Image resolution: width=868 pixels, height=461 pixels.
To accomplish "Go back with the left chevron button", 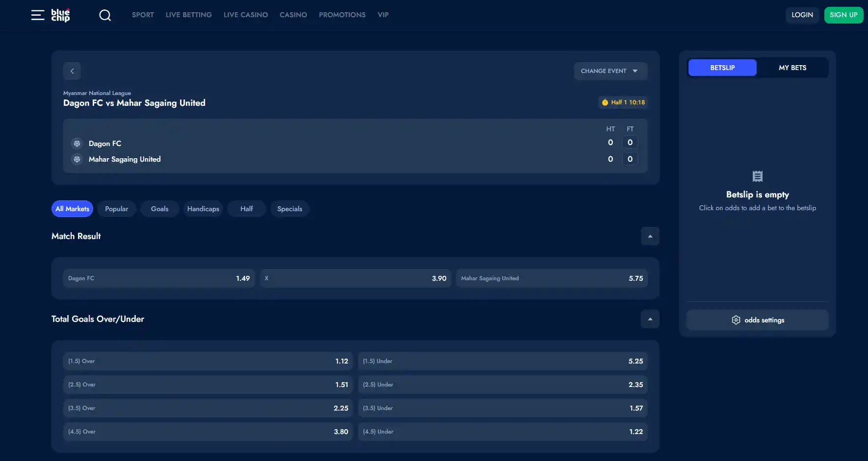I will (x=72, y=71).
